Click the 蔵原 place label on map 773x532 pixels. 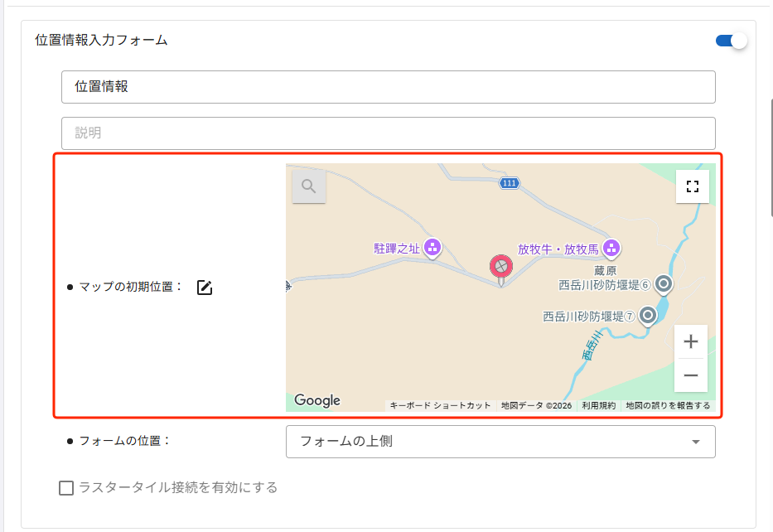[x=605, y=271]
